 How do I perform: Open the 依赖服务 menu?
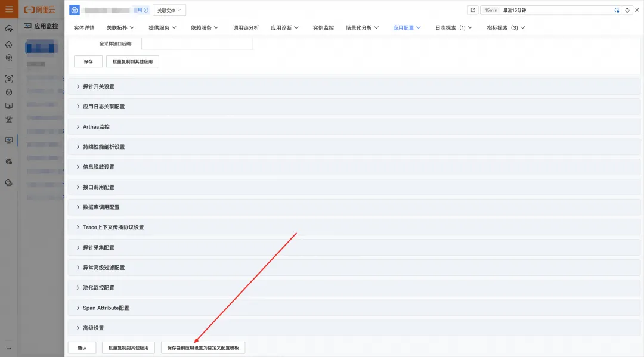coord(205,28)
